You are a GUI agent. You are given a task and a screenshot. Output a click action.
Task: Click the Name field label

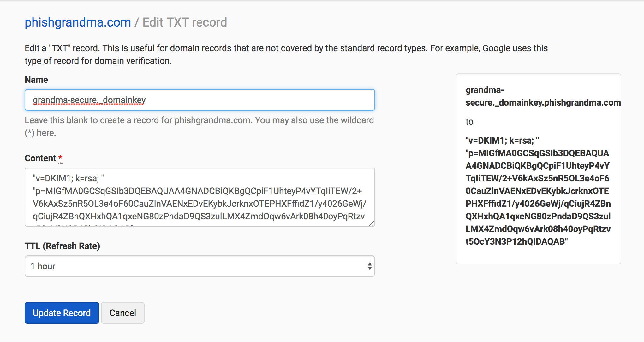[x=36, y=80]
